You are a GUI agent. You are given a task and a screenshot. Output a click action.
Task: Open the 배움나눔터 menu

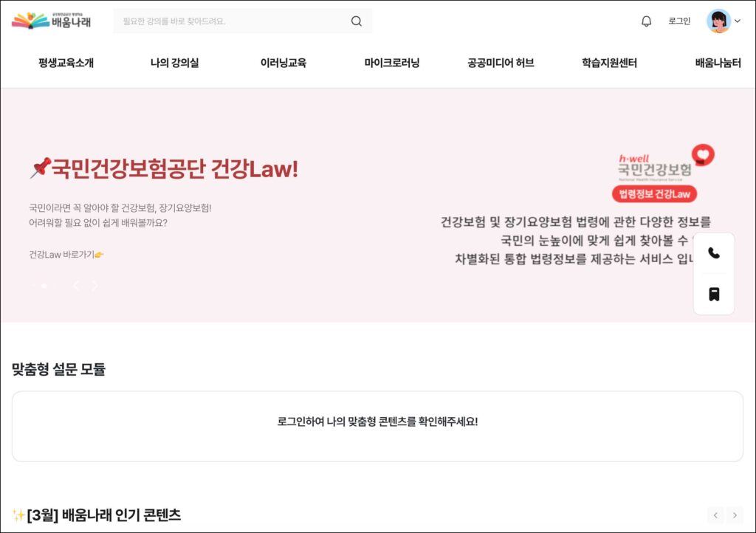point(718,63)
